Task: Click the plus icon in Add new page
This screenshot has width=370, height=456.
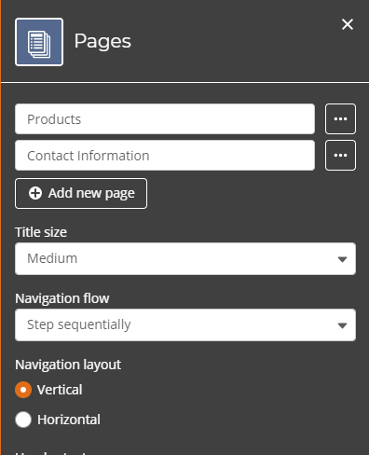Action: [35, 193]
